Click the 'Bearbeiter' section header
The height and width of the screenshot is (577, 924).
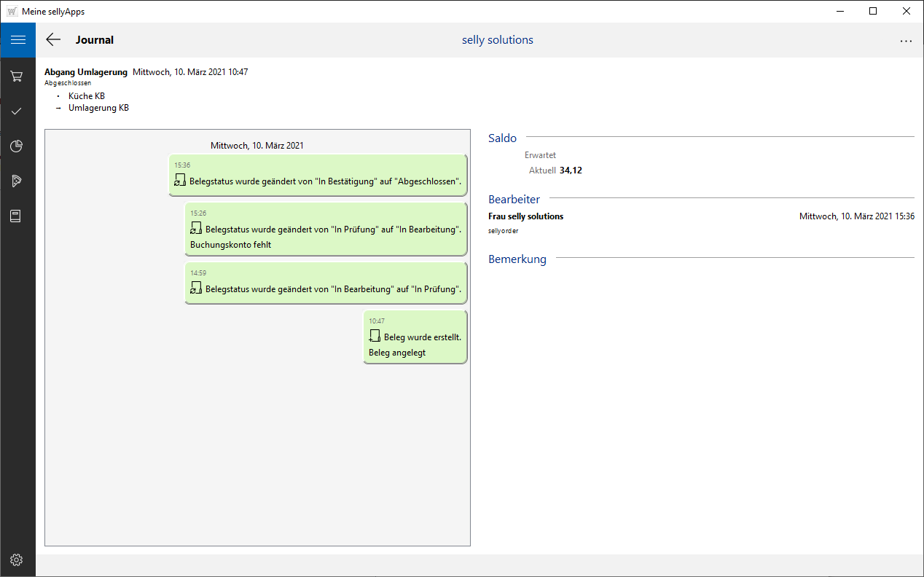pos(514,199)
